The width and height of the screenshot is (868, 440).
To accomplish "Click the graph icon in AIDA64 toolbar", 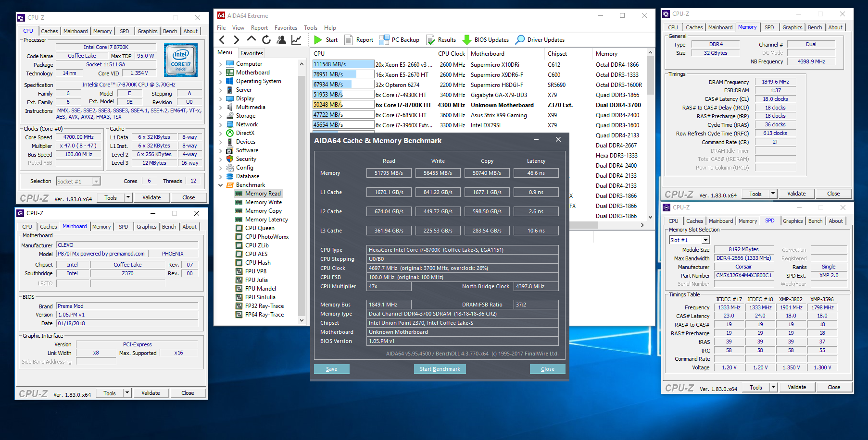I will 296,40.
